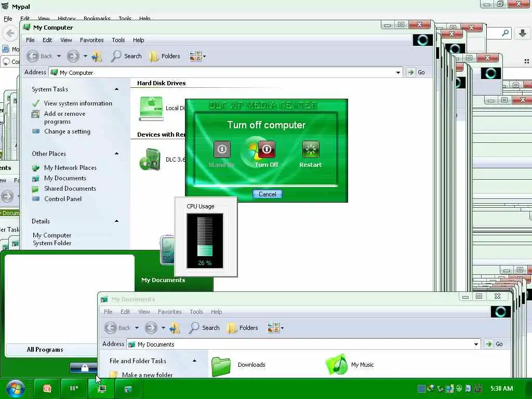The width and height of the screenshot is (532, 399).
Task: Open Forward history dropdown in My Computer
Action: coord(85,56)
